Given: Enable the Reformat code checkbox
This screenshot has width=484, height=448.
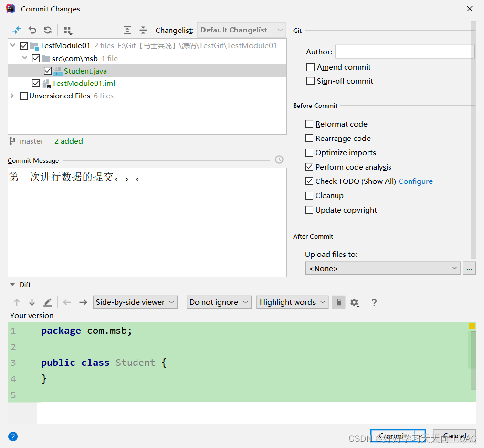Looking at the screenshot, I should click(x=309, y=124).
